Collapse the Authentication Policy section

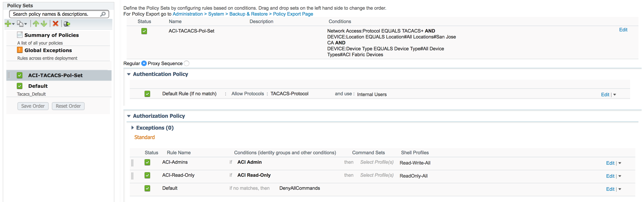(129, 74)
